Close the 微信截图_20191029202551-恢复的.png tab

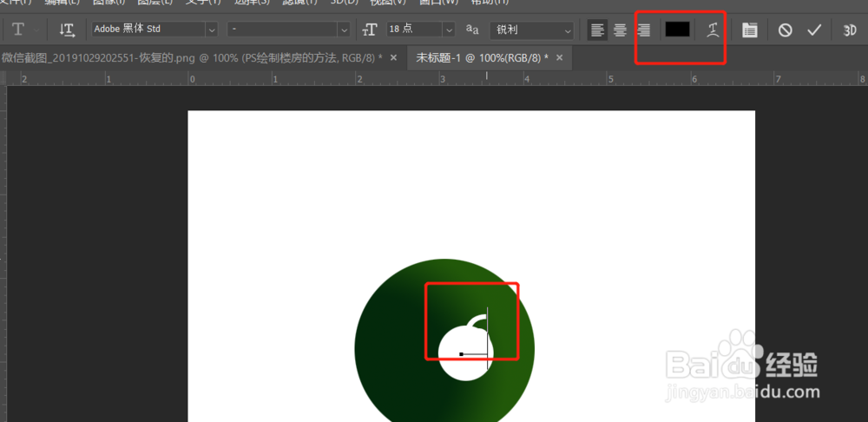pos(393,57)
